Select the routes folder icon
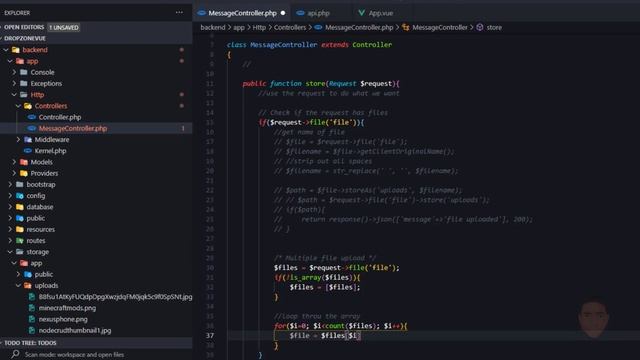The height and width of the screenshot is (360, 640). pyautogui.click(x=20, y=240)
